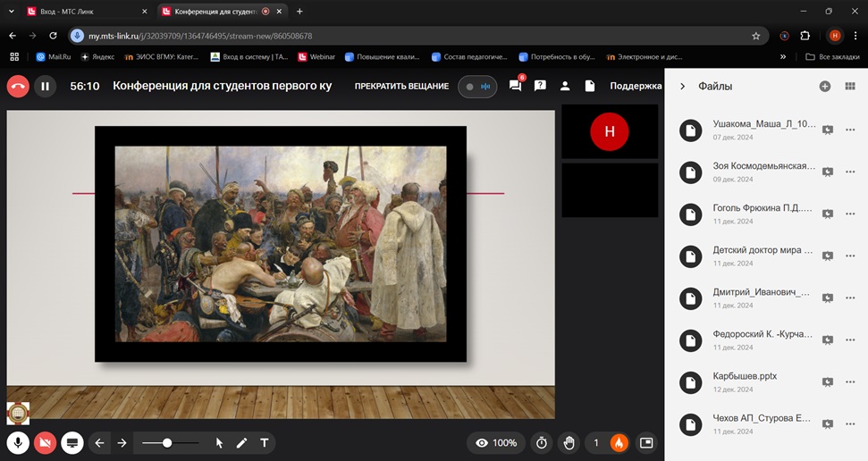This screenshot has height=461, width=868.
Task: Open the chat with unread messages
Action: pyautogui.click(x=516, y=85)
